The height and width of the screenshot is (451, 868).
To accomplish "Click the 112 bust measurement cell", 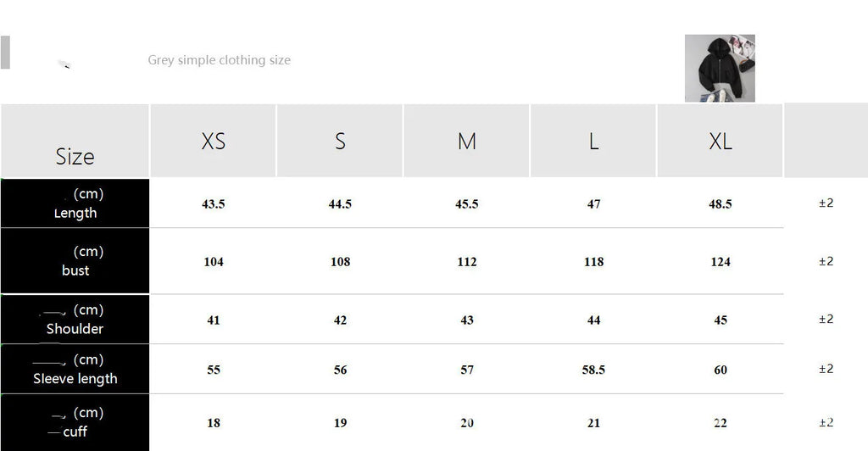I will tap(467, 262).
